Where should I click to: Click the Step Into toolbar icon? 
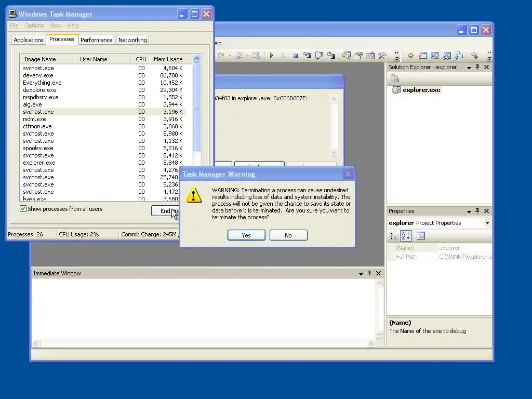click(308, 55)
